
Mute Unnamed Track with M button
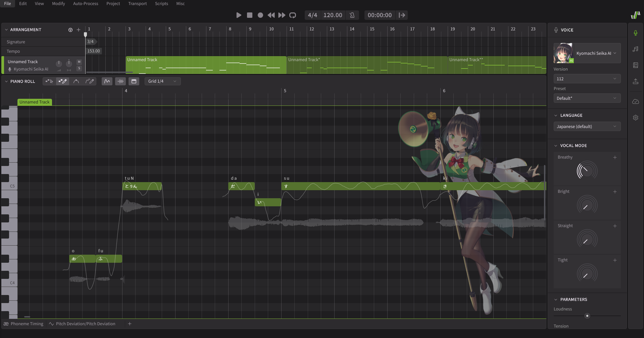79,62
